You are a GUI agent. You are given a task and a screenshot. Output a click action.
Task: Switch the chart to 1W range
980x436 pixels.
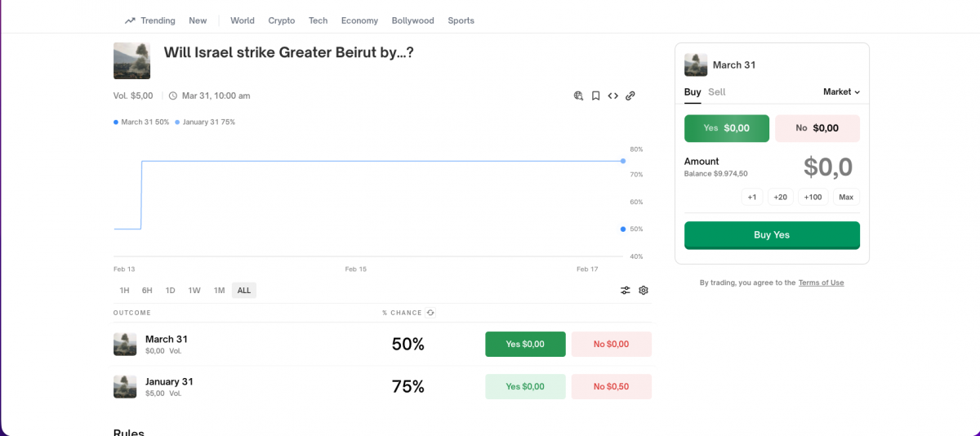pos(194,290)
